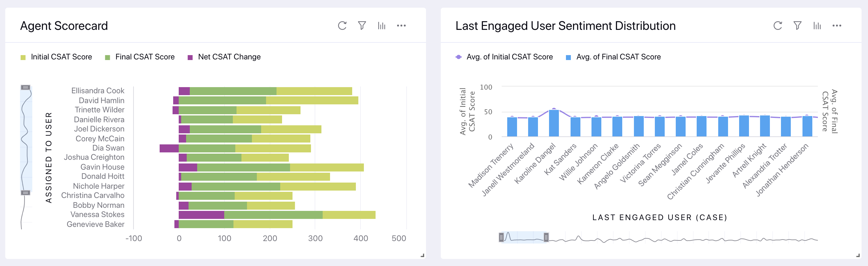
Task: Refresh the Agent Scorecard widget
Action: [342, 26]
